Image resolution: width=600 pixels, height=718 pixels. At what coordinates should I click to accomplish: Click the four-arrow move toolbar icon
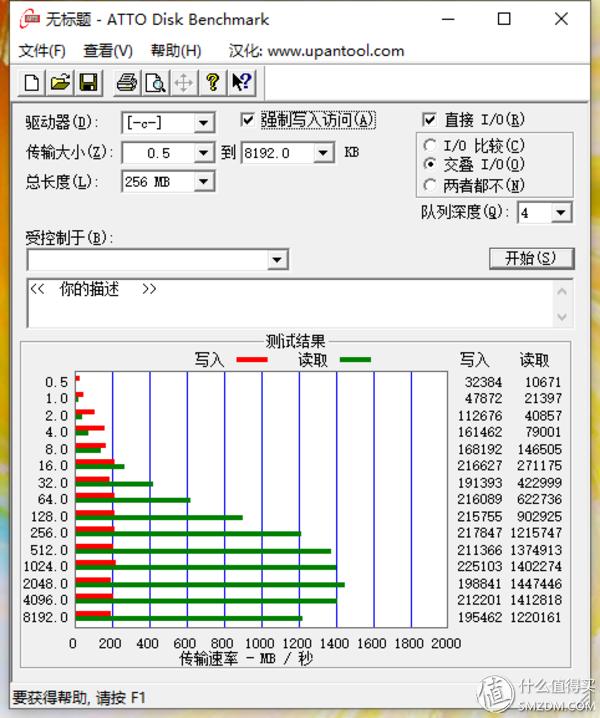click(184, 83)
